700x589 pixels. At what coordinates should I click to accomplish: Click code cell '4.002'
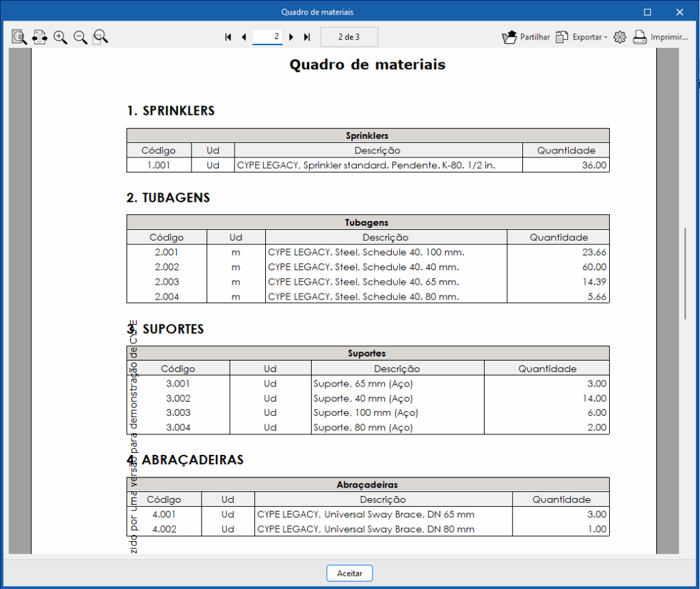(164, 529)
